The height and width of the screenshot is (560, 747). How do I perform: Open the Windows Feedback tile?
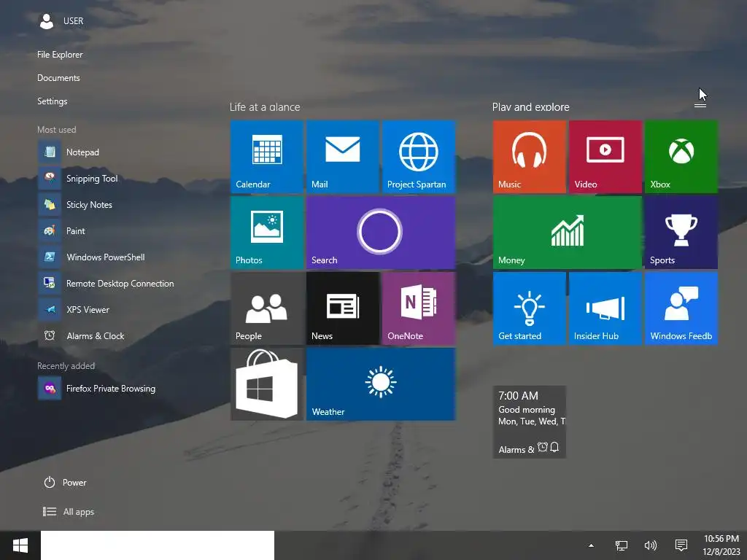coord(681,308)
